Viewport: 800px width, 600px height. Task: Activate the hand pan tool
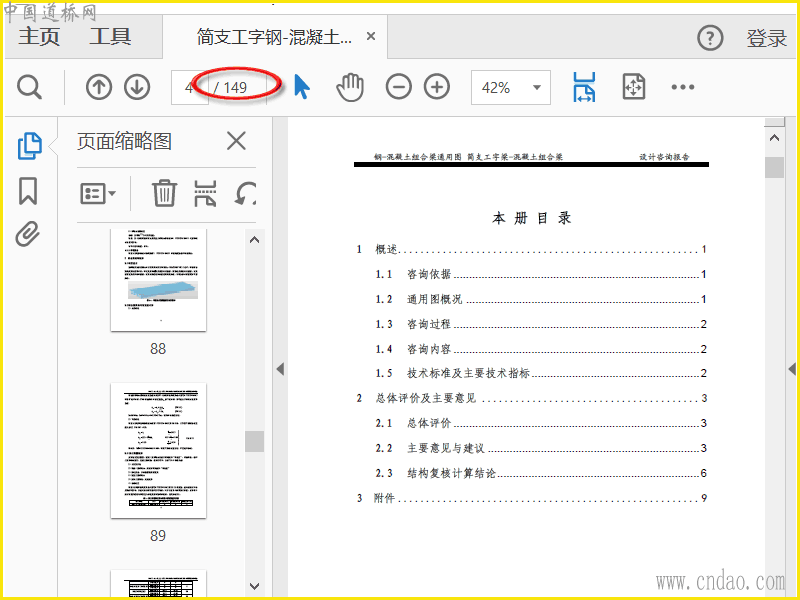click(x=350, y=87)
